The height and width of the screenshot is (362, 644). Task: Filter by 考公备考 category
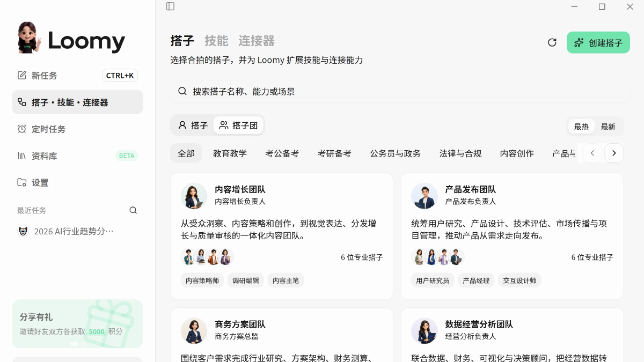(x=282, y=153)
